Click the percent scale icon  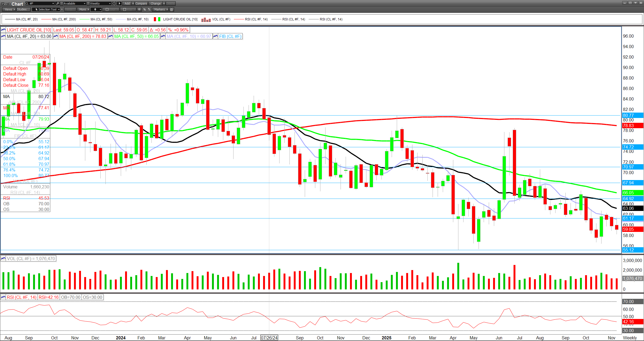(144, 9)
